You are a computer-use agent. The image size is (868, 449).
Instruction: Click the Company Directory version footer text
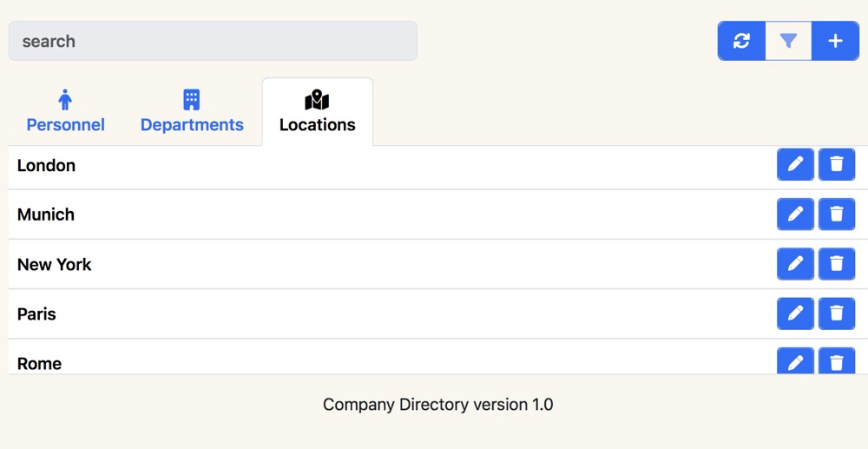(x=437, y=405)
